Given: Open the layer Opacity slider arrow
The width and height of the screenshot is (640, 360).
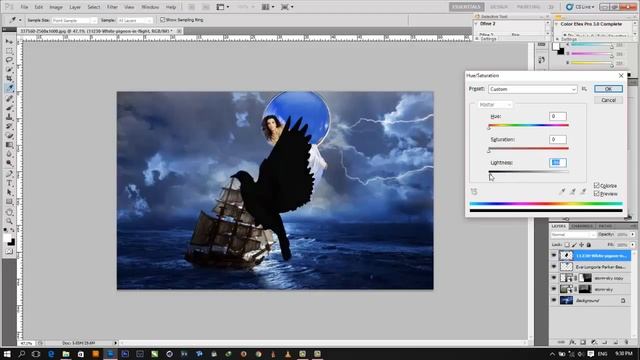Looking at the screenshot, I should (633, 235).
